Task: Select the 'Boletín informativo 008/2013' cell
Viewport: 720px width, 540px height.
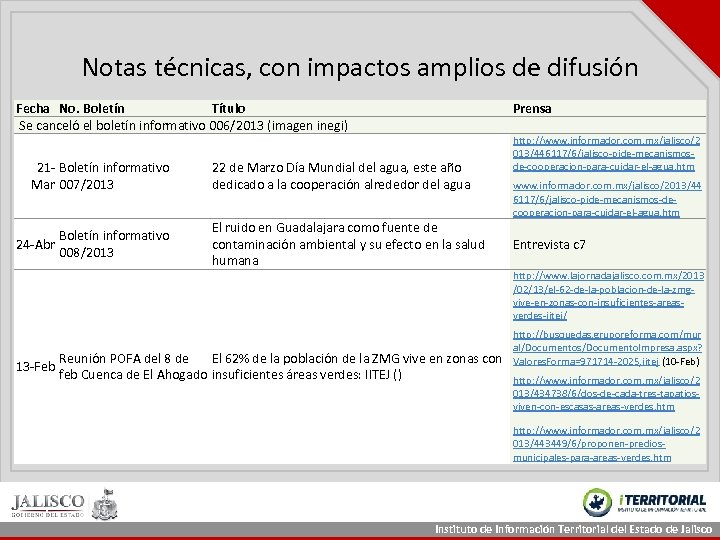Action: coord(114,244)
